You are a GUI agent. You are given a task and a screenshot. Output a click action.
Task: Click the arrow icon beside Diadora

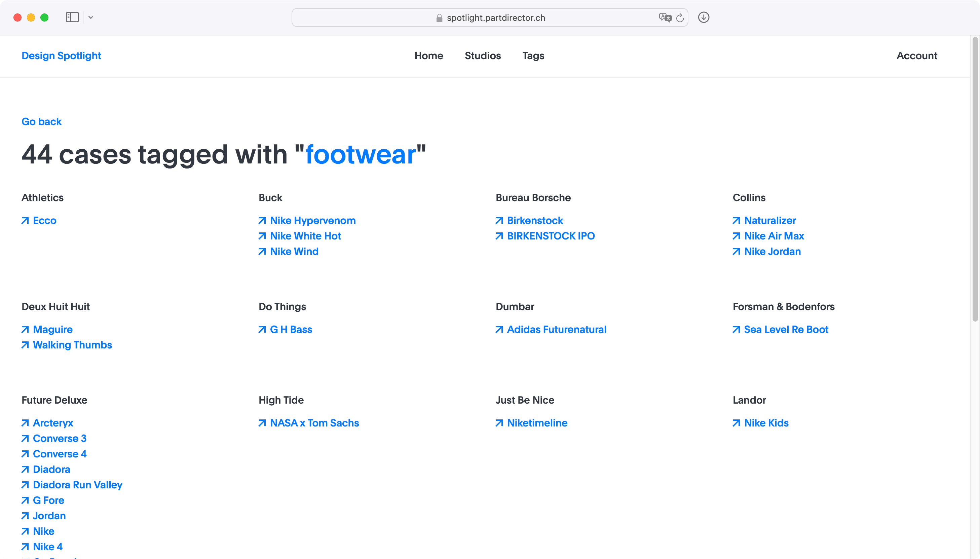pos(25,469)
